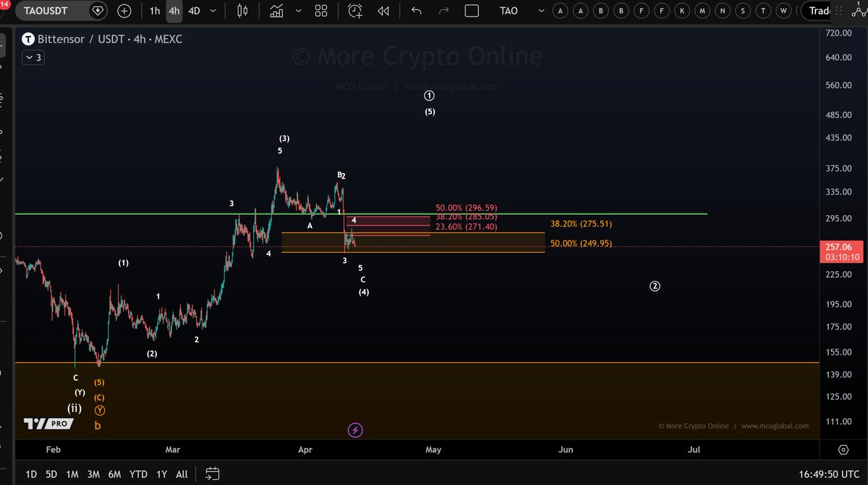Click the chart icon at the top-right corner

(859, 9)
